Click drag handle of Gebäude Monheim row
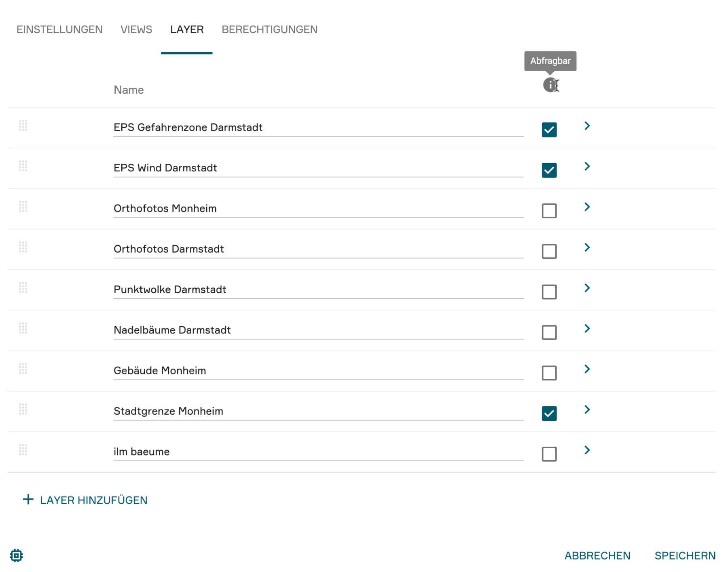 (x=23, y=369)
